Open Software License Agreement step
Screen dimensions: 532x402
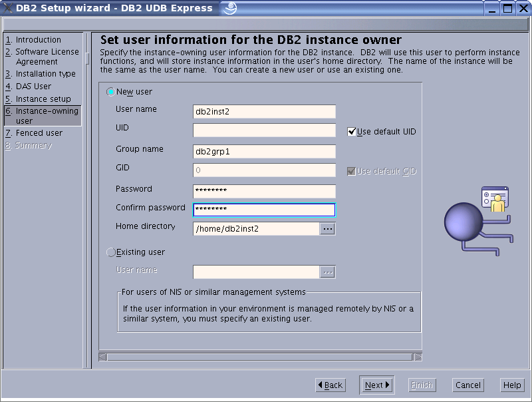click(42, 57)
